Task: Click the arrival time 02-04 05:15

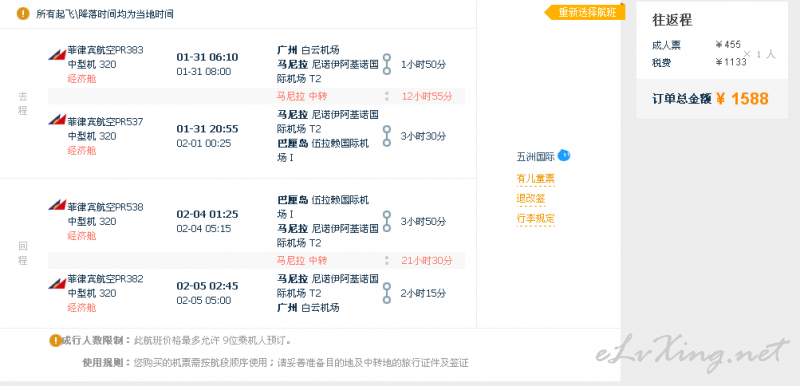Action: 204,228
